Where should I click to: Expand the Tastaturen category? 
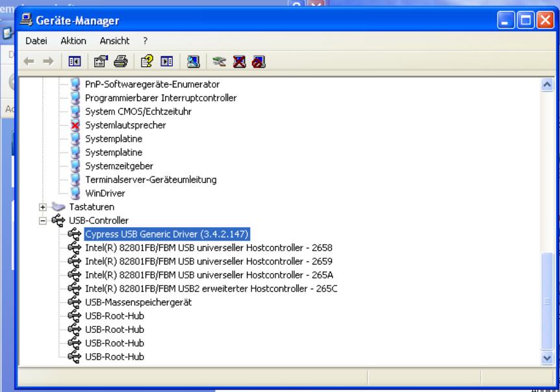tap(42, 207)
